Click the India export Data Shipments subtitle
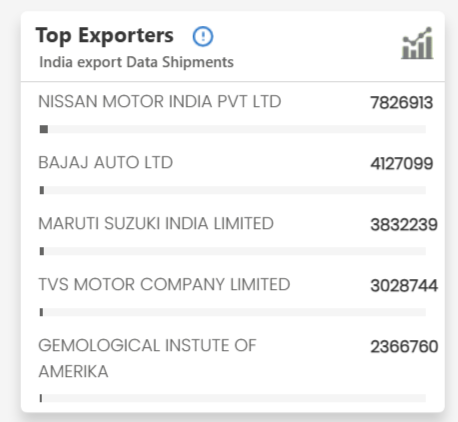458x422 pixels. (136, 62)
